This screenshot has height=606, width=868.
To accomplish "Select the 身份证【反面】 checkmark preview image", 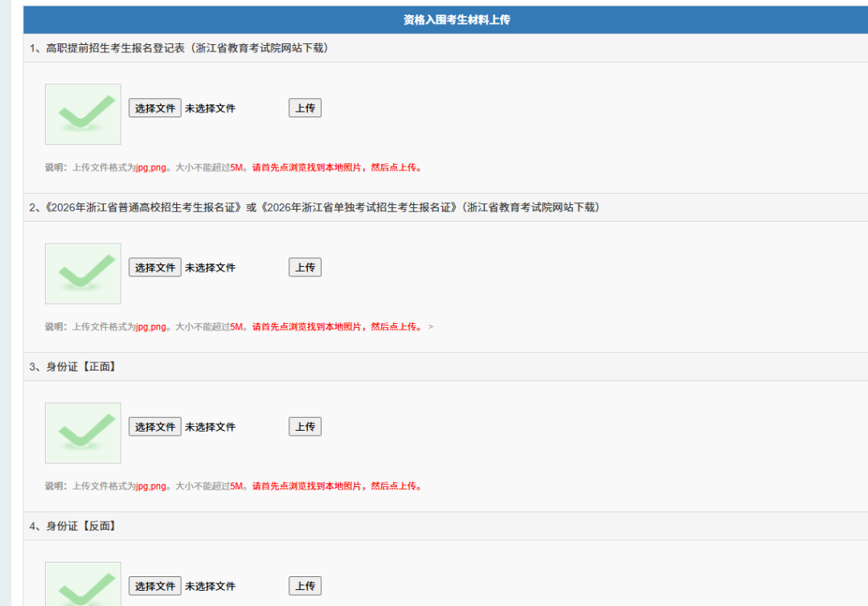I will (83, 585).
